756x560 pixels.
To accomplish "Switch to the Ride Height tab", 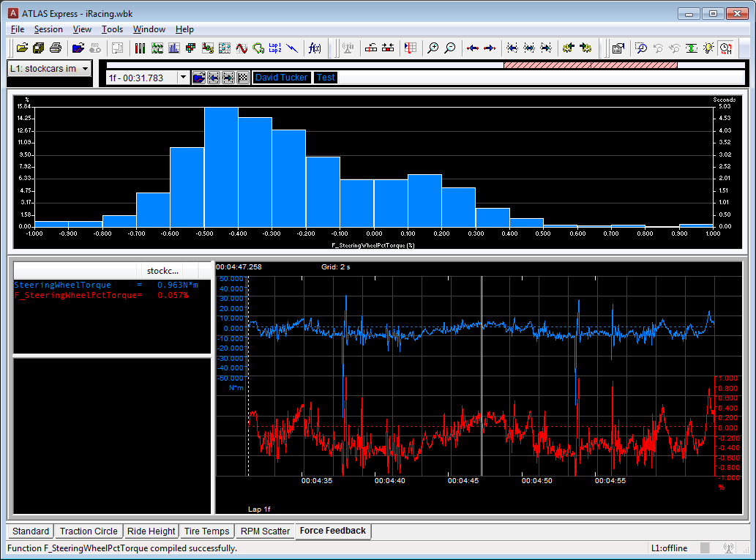I will coord(151,531).
